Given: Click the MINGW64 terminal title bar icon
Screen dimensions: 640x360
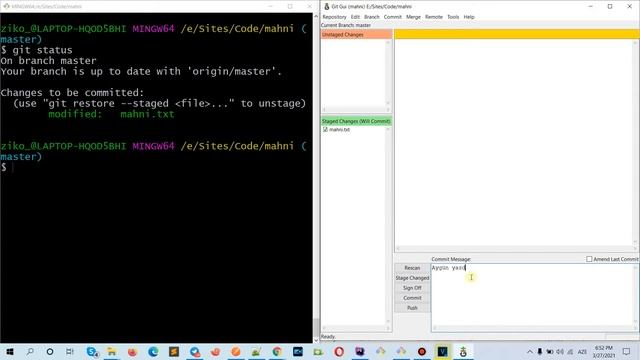Looking at the screenshot, I should [x=6, y=6].
